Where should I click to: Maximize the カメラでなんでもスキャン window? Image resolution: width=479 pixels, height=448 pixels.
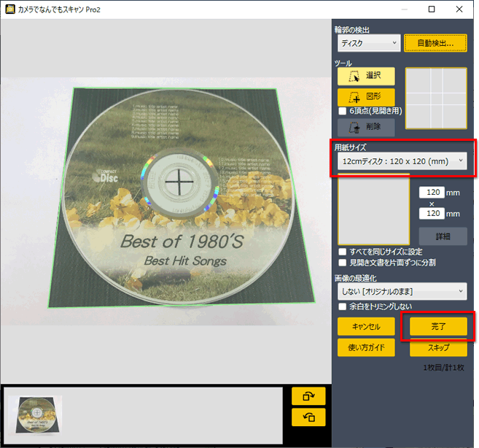click(x=432, y=9)
